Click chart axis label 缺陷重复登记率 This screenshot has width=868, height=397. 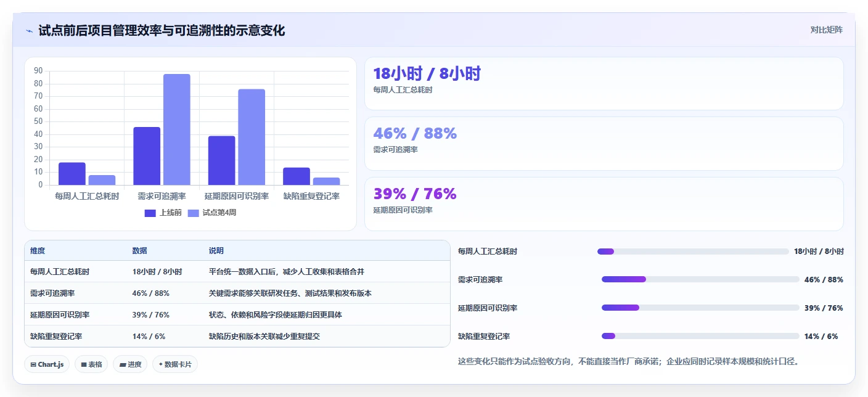click(x=311, y=196)
